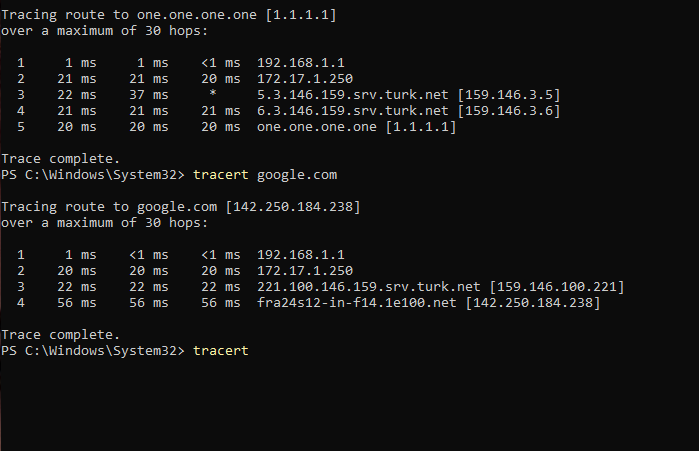This screenshot has width=699, height=451.
Task: Click 192.168.1.1 in the first trace
Action: pos(301,63)
